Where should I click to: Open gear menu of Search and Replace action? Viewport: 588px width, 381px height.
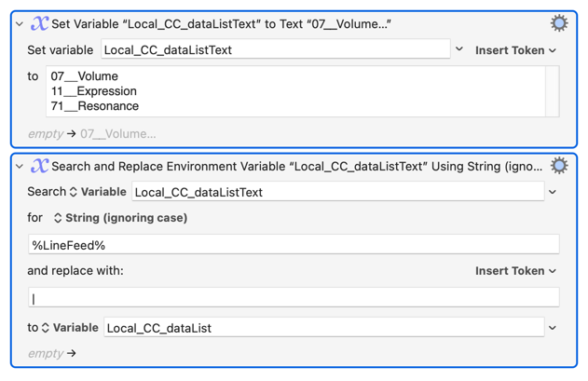(559, 166)
